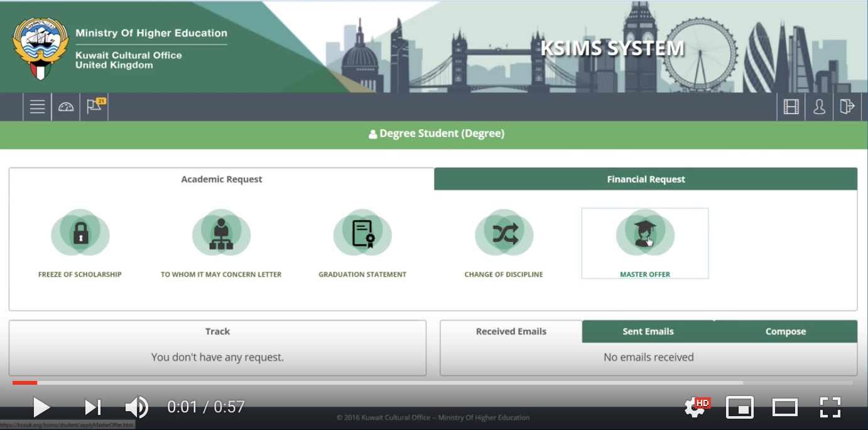Enter fullscreen video mode
868x430 pixels.
[830, 407]
